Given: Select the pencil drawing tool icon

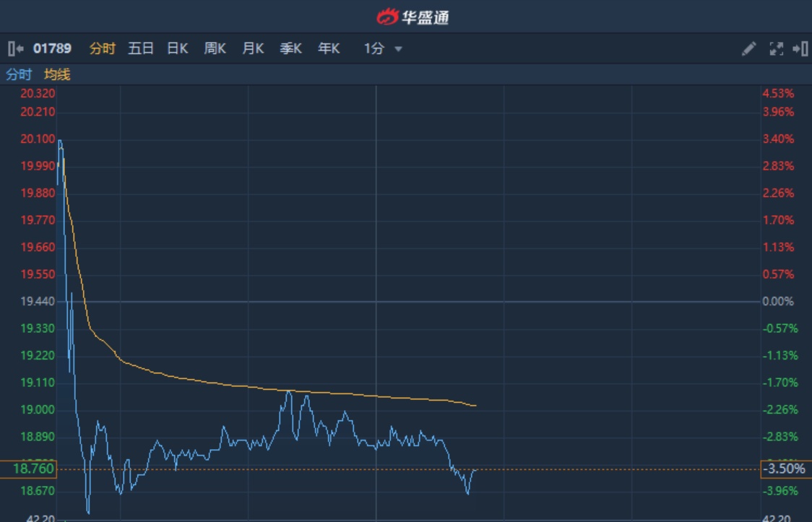Looking at the screenshot, I should [x=749, y=49].
